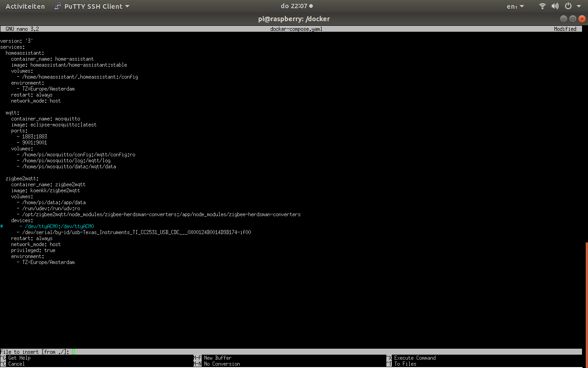This screenshot has height=368, width=588.
Task: Click the recording dot beside the clock
Action: [311, 6]
